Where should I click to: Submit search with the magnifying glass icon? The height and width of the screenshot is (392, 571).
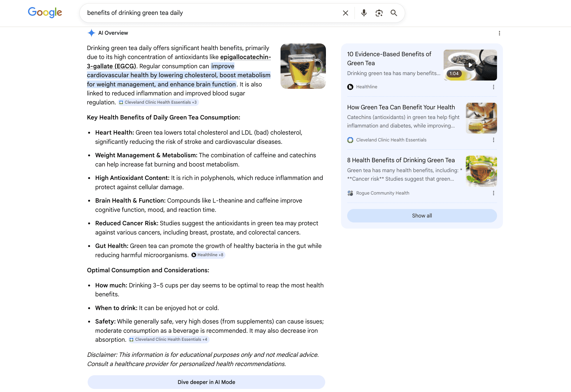(394, 13)
